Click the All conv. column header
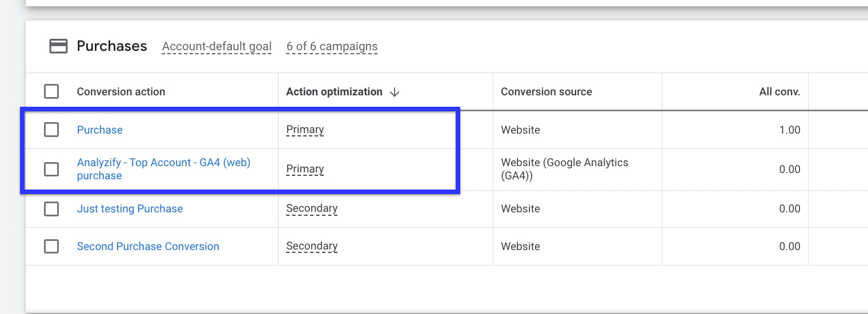 click(779, 92)
